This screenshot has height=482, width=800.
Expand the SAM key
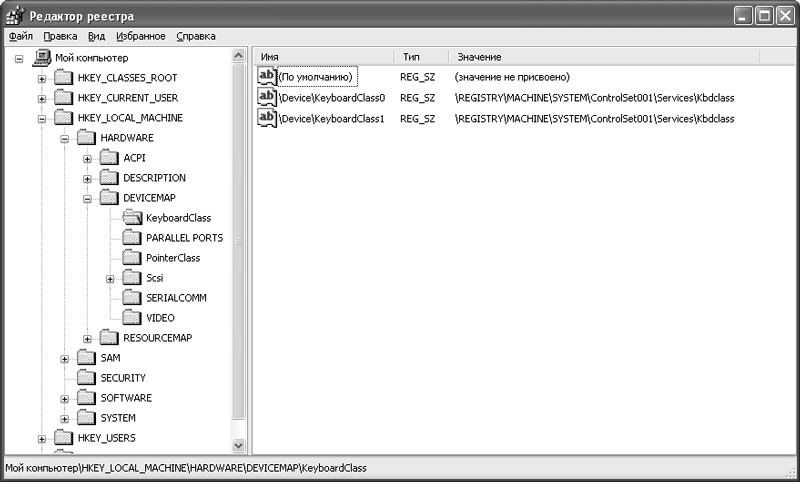[x=65, y=359]
